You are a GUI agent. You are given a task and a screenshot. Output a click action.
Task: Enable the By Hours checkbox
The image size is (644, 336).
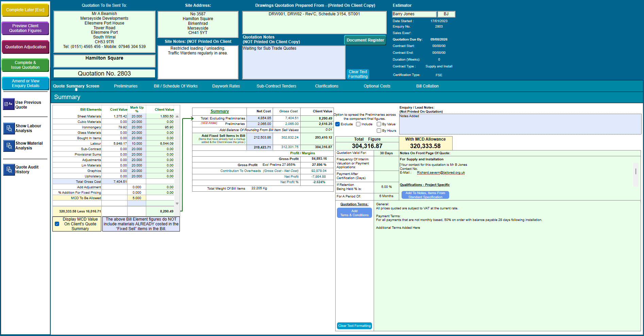[379, 131]
